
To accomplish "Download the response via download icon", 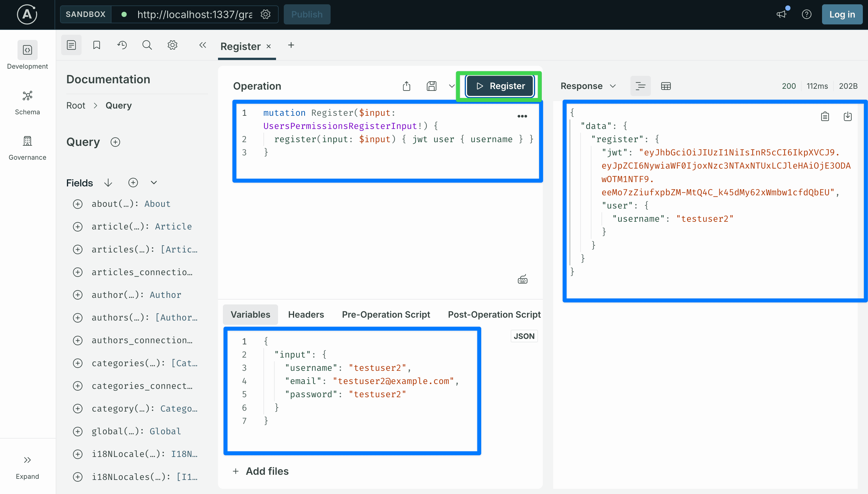I will tap(848, 116).
